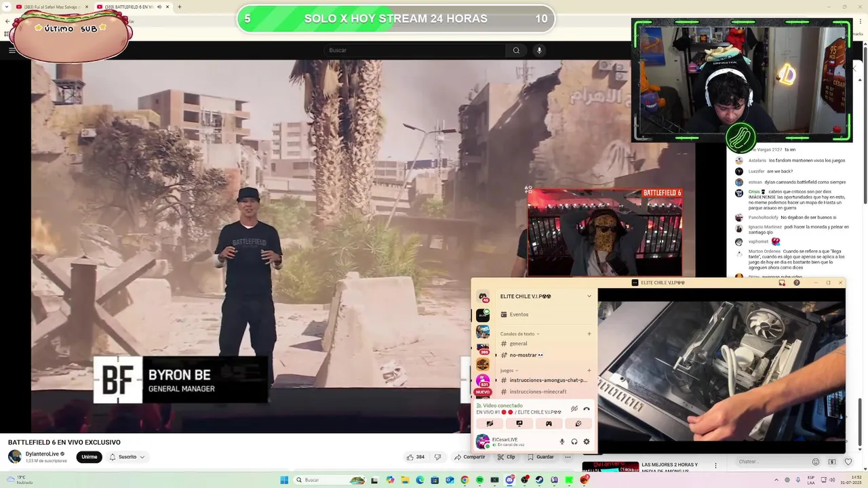The height and width of the screenshot is (488, 868).
Task: Open Google Chrome from the taskbar
Action: click(465, 480)
